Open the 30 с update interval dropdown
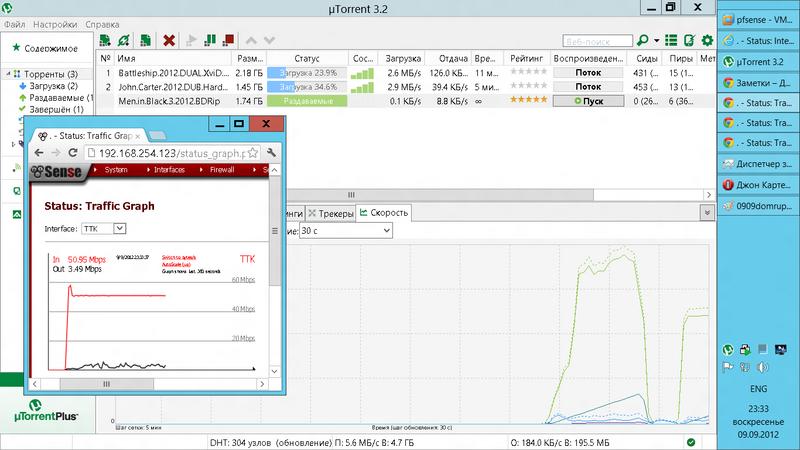 (345, 231)
